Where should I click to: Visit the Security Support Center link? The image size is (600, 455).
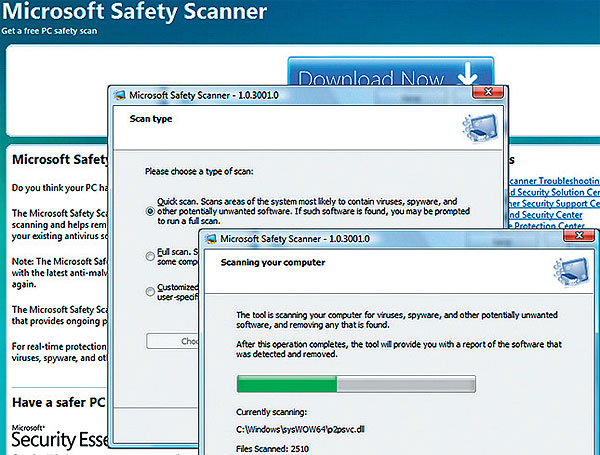point(553,203)
